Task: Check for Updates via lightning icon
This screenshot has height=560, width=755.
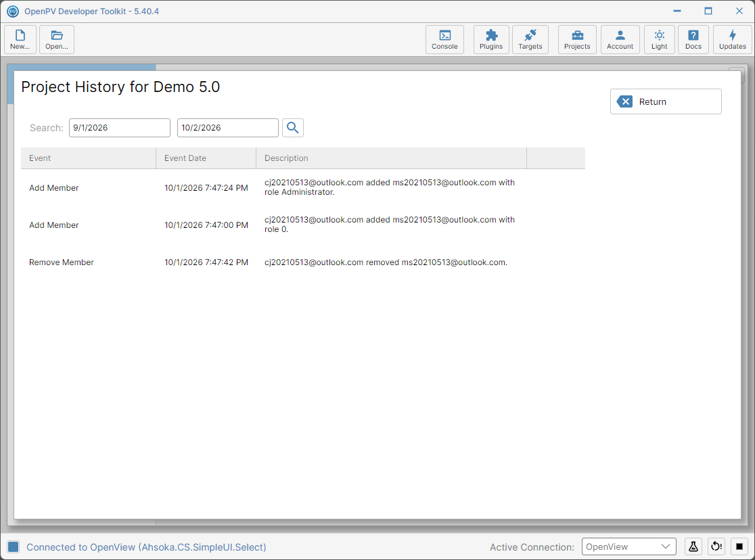Action: [733, 39]
